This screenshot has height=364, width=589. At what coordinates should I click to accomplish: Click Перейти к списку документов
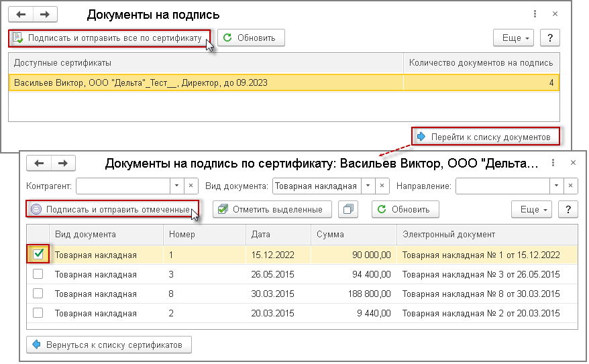pyautogui.click(x=485, y=137)
